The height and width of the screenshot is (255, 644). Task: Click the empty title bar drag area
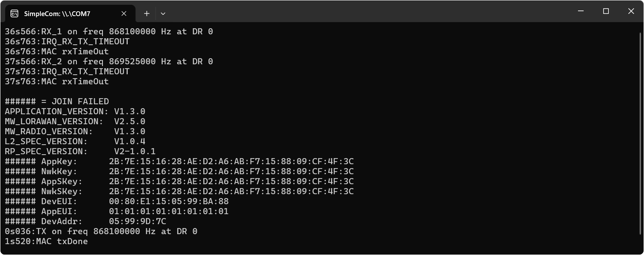[x=347, y=11]
